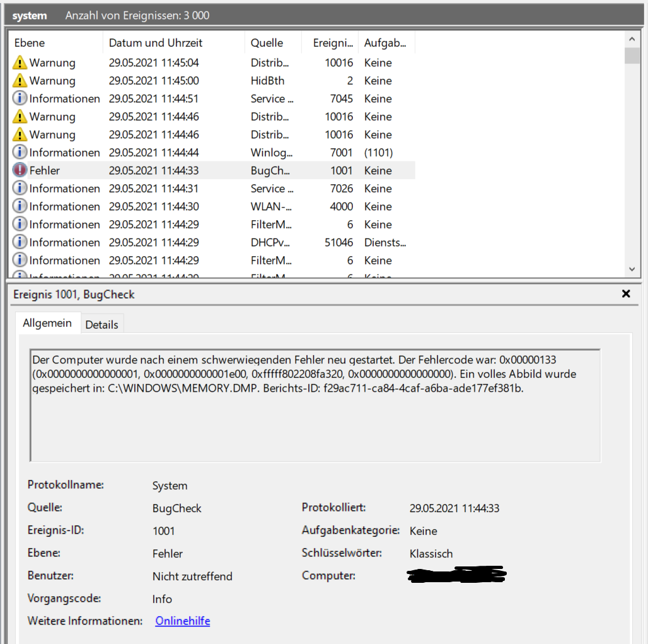
Task: Click the WLAN-... source cell
Action: (271, 206)
